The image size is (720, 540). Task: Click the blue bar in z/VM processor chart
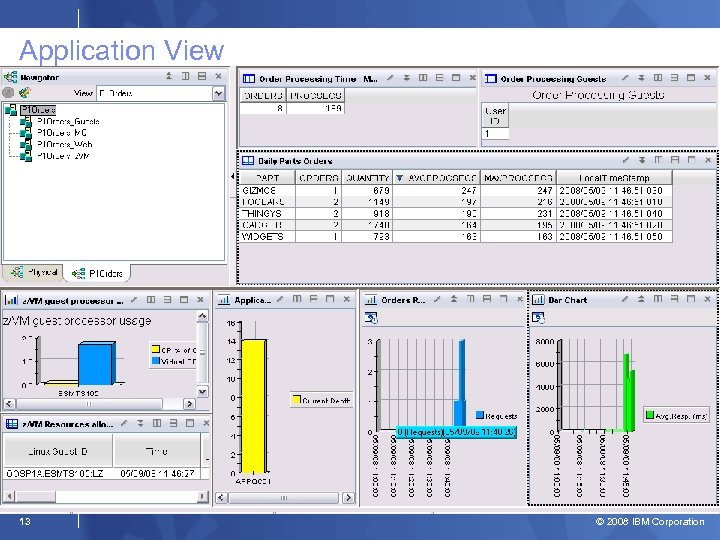(96, 363)
